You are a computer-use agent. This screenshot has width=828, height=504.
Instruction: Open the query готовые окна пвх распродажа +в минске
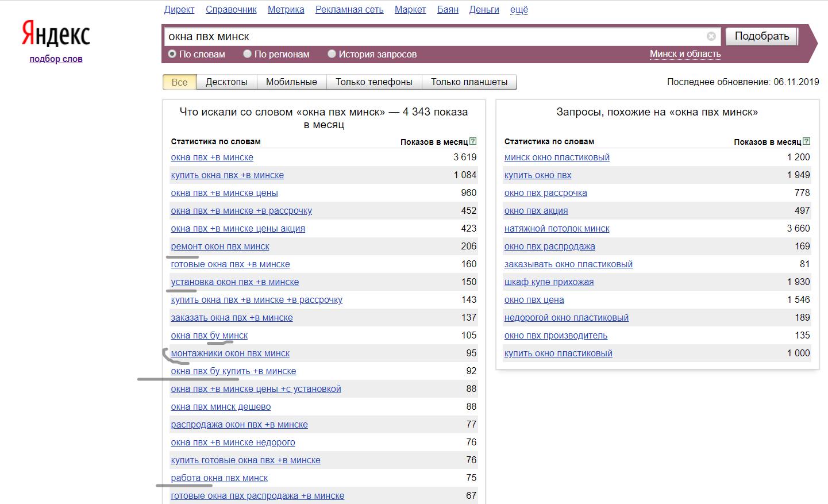tap(257, 496)
